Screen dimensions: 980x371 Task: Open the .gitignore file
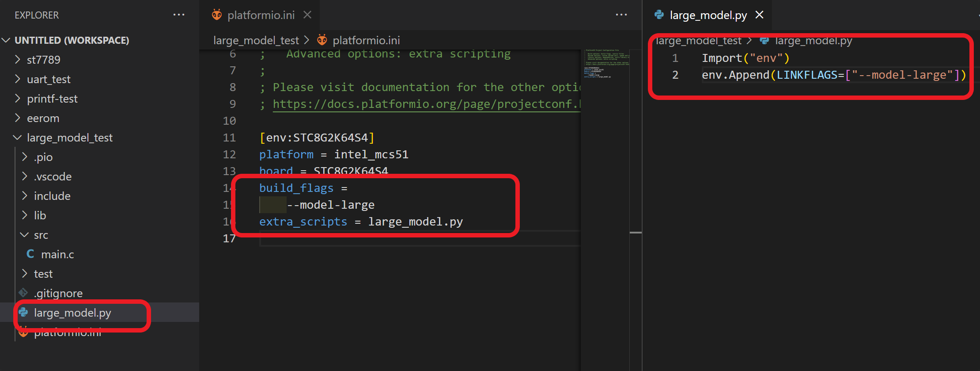click(58, 293)
